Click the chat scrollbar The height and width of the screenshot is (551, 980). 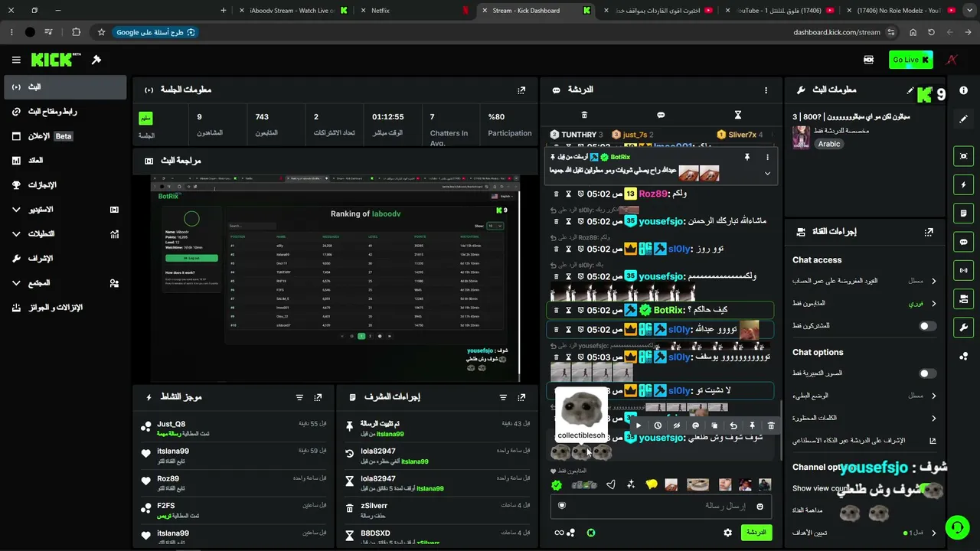pos(779,429)
